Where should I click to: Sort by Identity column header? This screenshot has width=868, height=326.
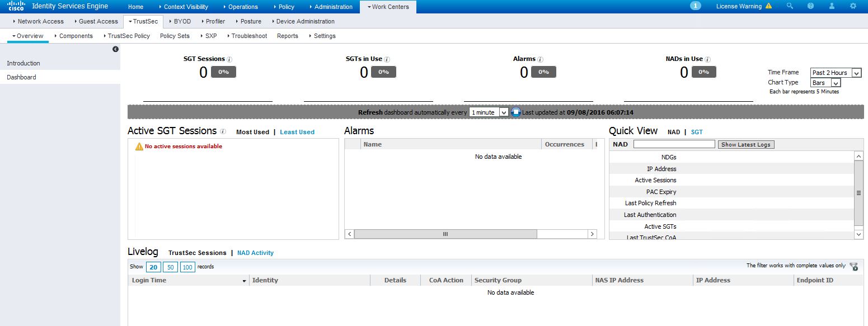coord(309,280)
